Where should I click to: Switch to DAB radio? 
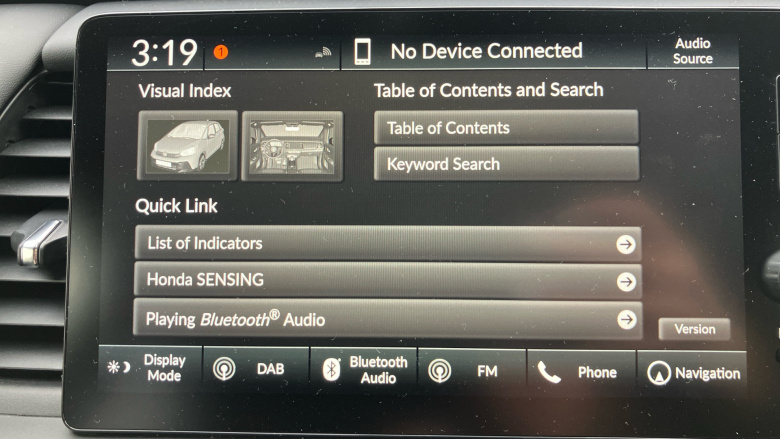click(256, 369)
